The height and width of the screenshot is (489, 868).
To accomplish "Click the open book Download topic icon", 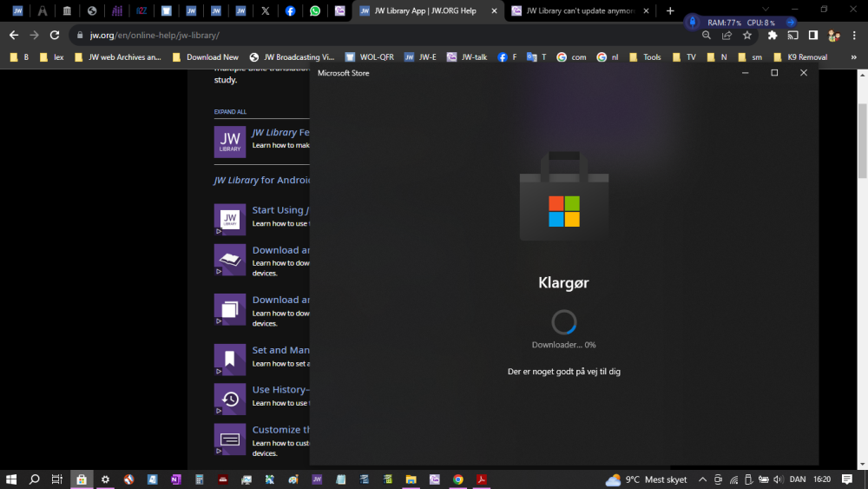I will (x=230, y=259).
